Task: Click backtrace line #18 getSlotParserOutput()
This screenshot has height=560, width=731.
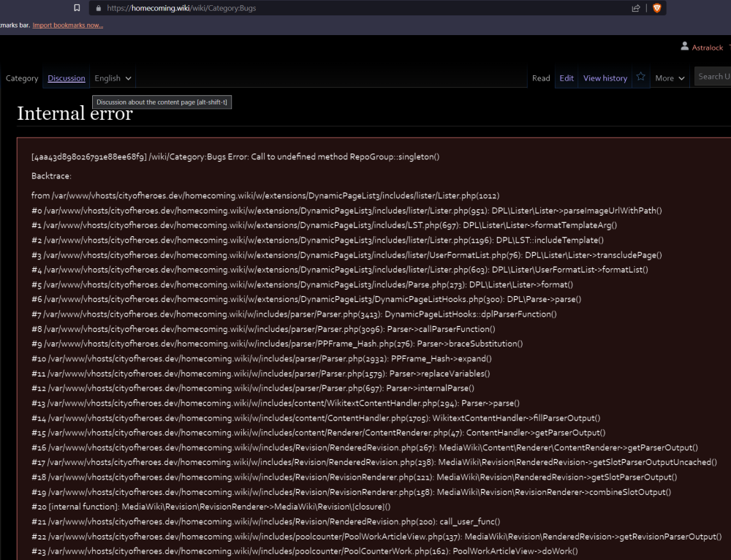Action: (355, 477)
